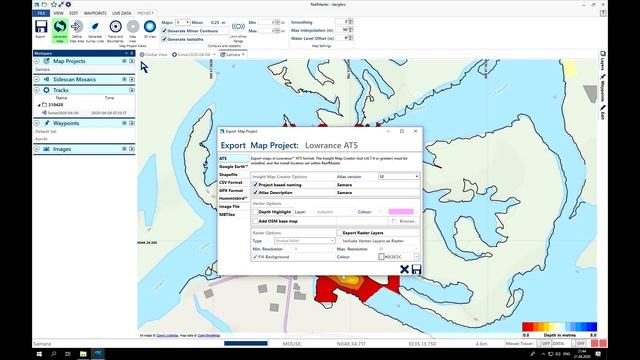Click the Export ribbon icon
640x360 pixels.
coord(41,27)
